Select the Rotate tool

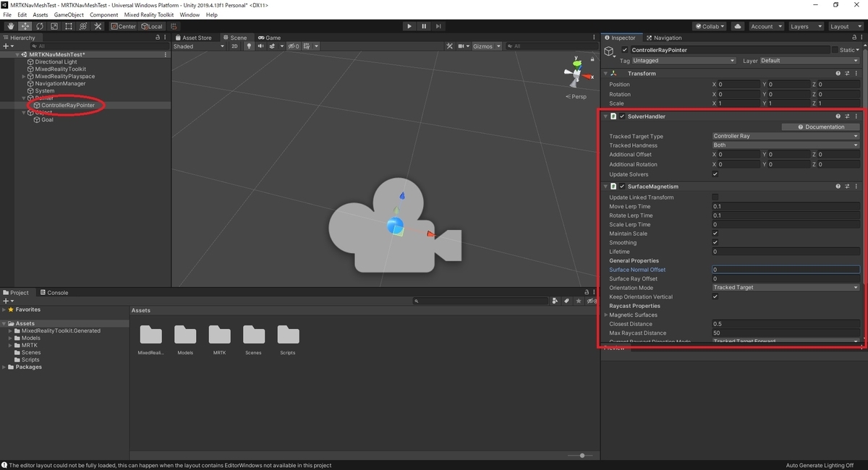pos(40,26)
